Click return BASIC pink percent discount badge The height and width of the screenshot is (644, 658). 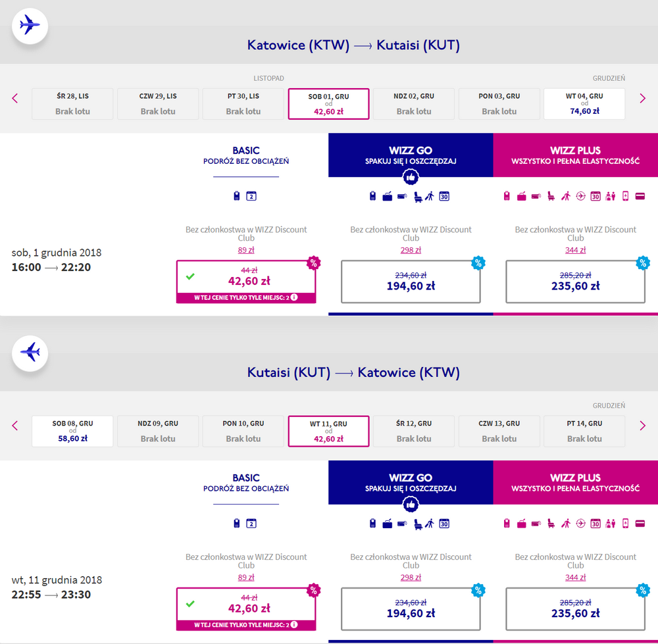point(313,590)
